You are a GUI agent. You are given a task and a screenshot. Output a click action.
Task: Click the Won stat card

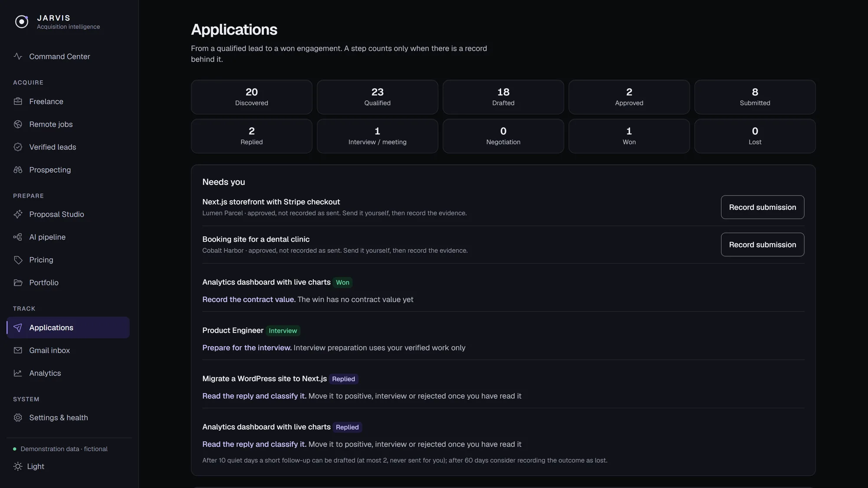coord(629,136)
